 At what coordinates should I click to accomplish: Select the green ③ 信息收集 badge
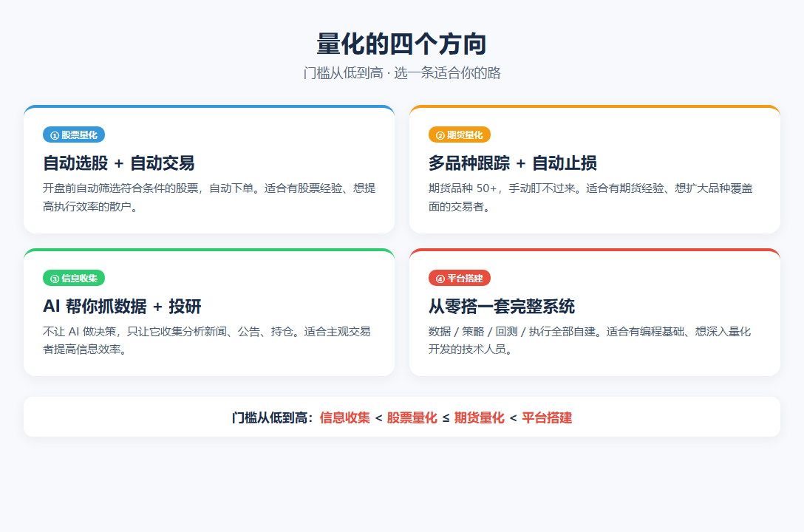[74, 279]
